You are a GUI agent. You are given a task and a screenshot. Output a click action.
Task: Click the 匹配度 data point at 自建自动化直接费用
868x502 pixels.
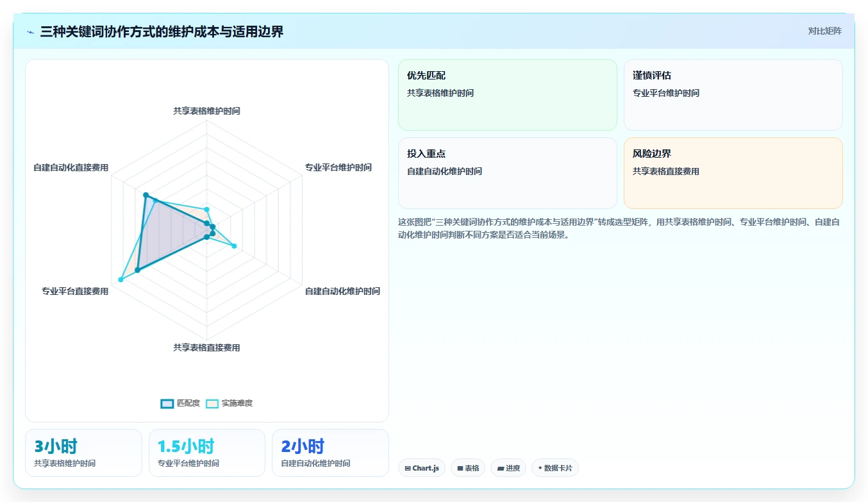(146, 195)
